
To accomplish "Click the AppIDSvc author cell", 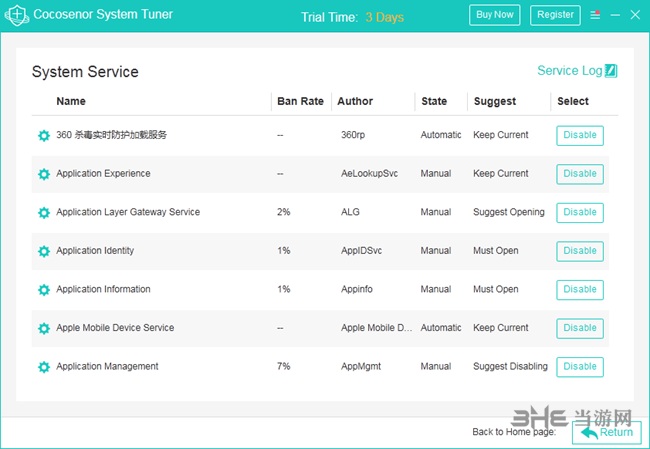I will [x=361, y=251].
